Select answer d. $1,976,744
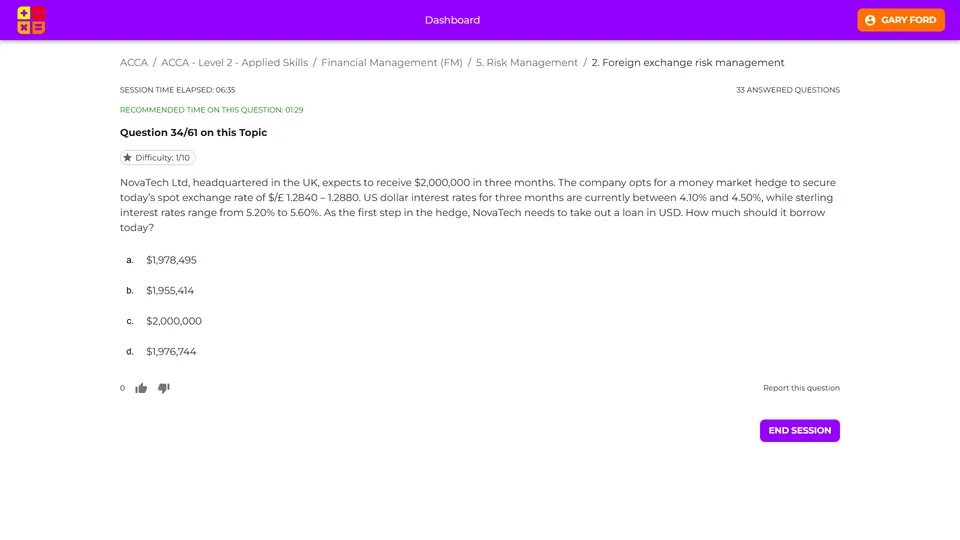Screen dimensions: 960x540 (171, 352)
